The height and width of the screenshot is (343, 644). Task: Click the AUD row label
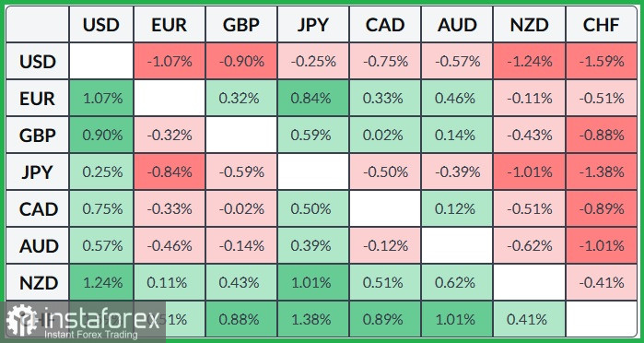37,245
